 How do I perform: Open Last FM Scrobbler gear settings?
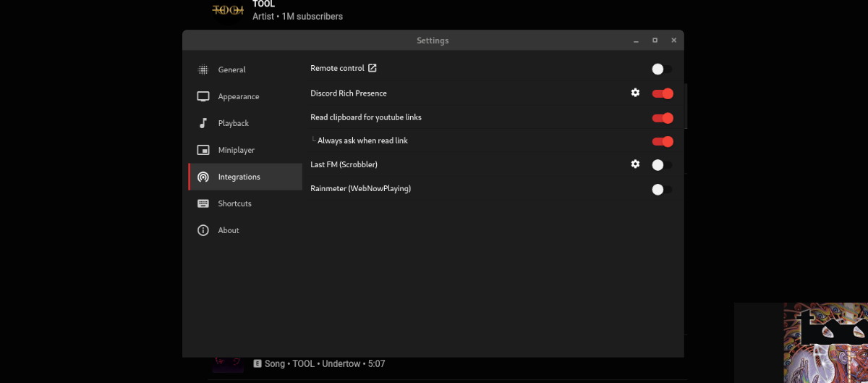pos(635,164)
